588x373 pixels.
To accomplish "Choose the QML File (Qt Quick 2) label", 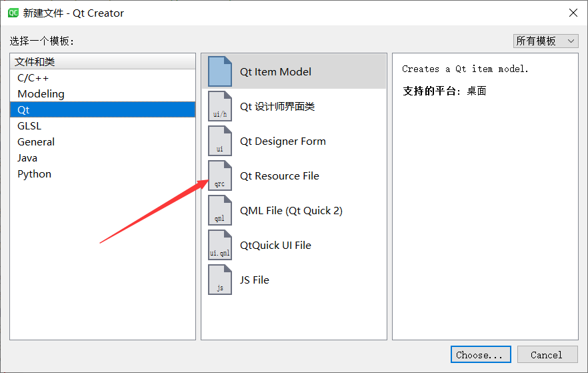I will tap(291, 210).
